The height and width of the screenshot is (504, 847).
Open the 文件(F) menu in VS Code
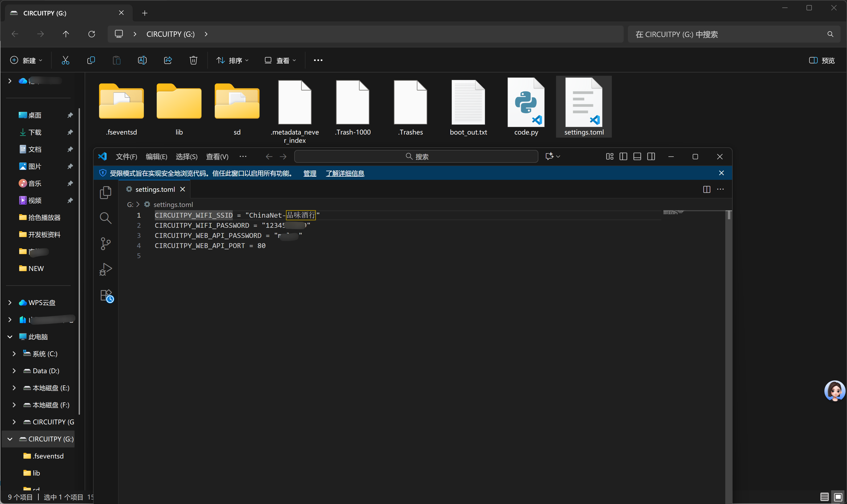pyautogui.click(x=126, y=157)
